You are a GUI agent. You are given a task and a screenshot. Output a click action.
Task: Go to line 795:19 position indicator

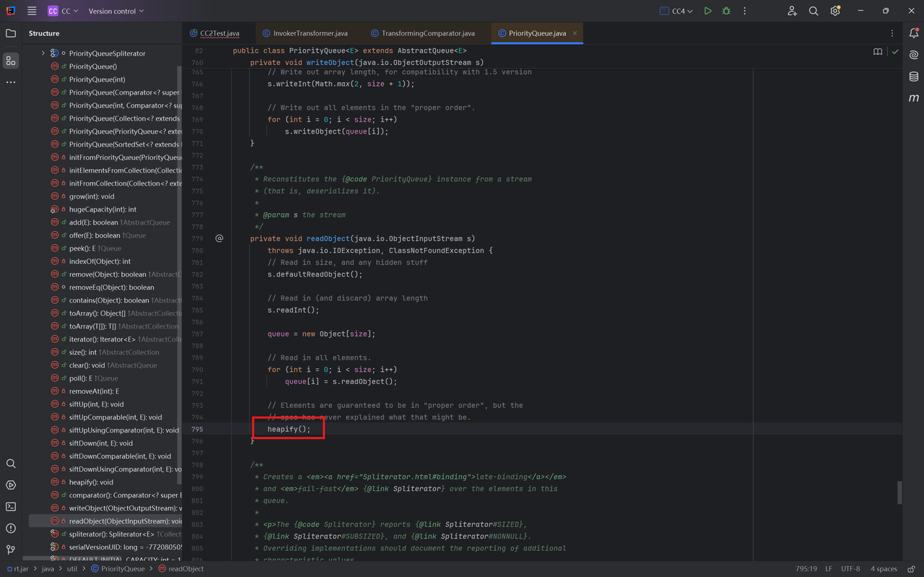pyautogui.click(x=806, y=569)
